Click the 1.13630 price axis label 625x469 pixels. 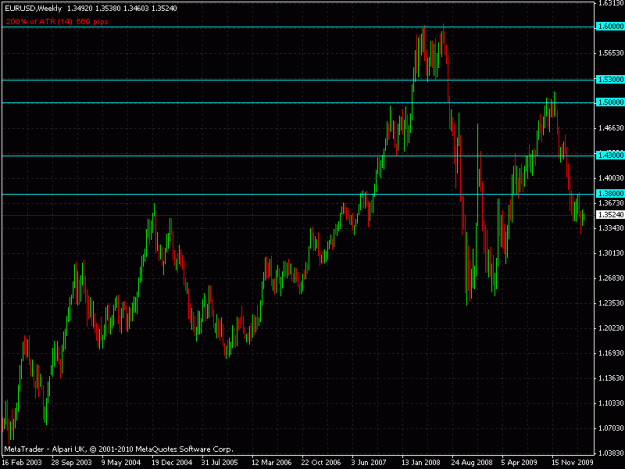[x=611, y=378]
